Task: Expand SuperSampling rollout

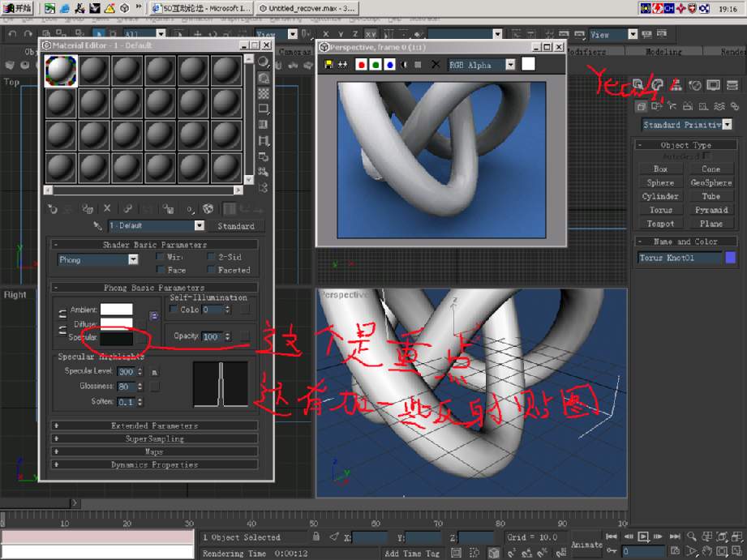Action: coord(155,438)
